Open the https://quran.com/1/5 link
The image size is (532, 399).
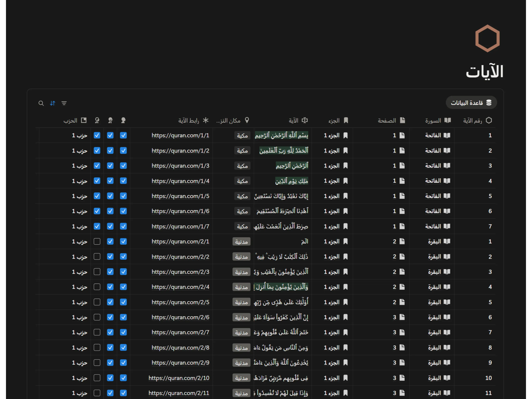(180, 196)
